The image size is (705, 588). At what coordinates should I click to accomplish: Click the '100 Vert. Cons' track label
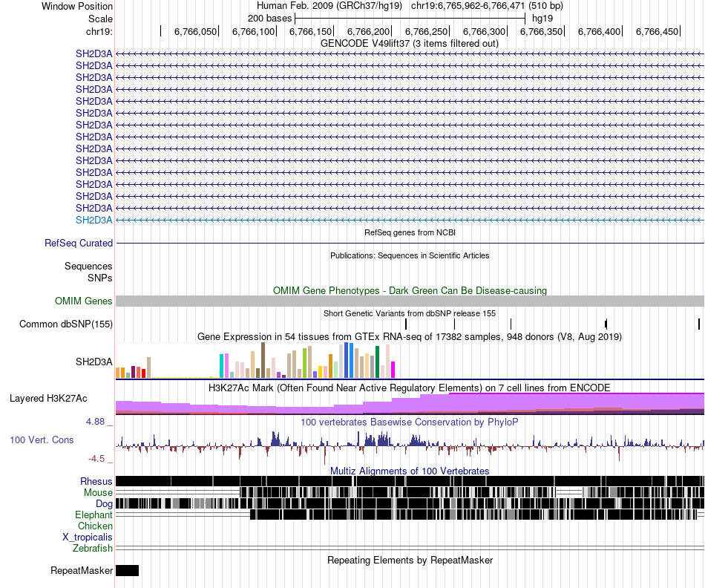(42, 440)
